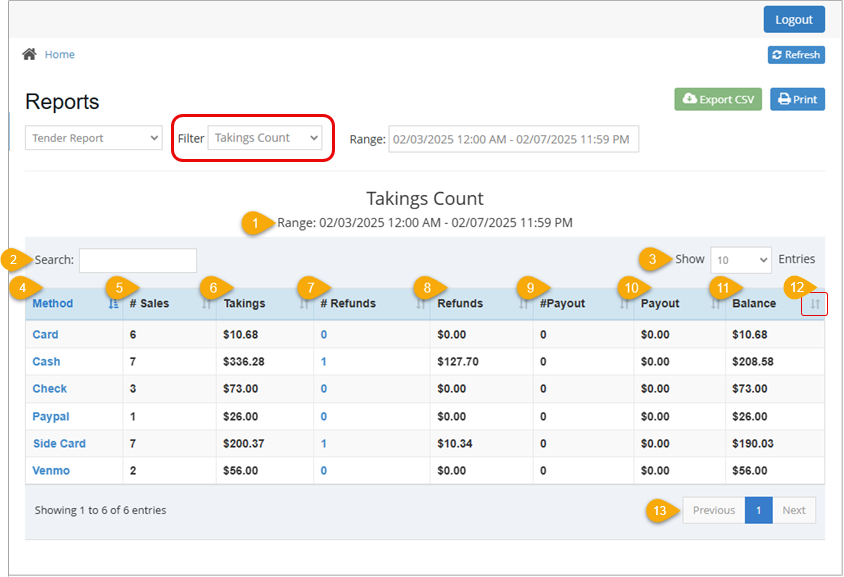Screen dimensions: 844x577
Task: Open the Cash payment method link
Action: point(46,361)
